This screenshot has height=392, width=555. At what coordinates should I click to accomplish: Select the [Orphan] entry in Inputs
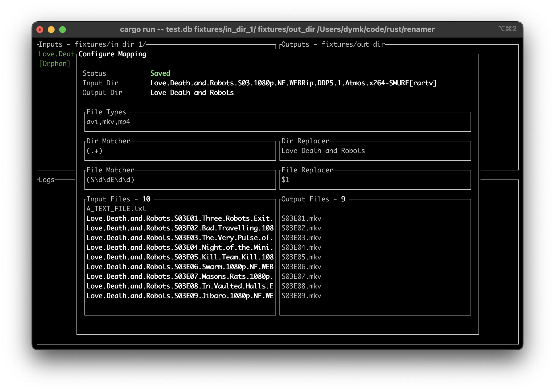(x=55, y=64)
